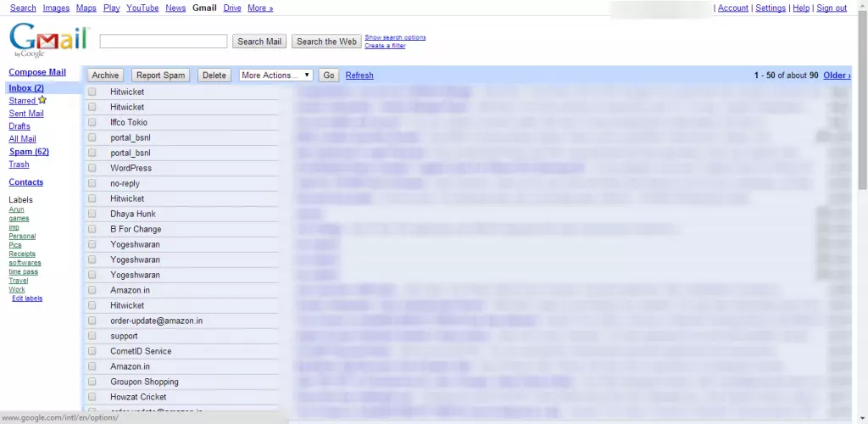
Task: Open the email from CometID Service
Action: (x=141, y=351)
